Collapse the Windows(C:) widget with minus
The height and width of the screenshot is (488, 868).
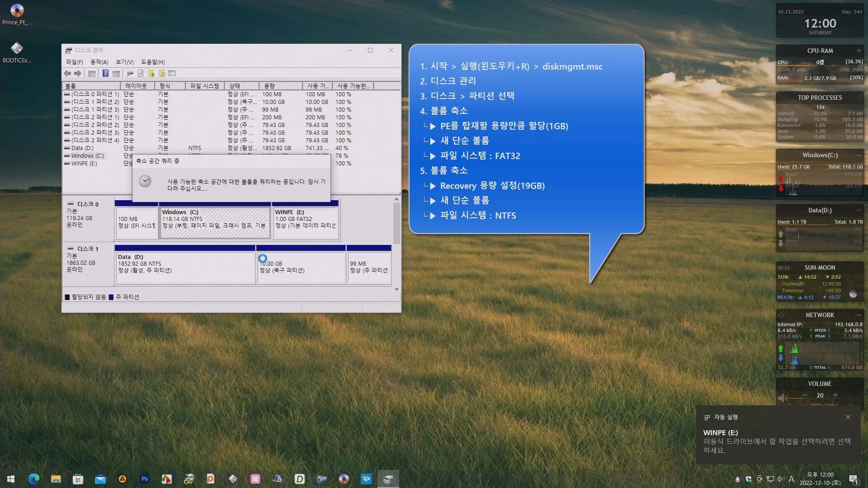coord(859,155)
